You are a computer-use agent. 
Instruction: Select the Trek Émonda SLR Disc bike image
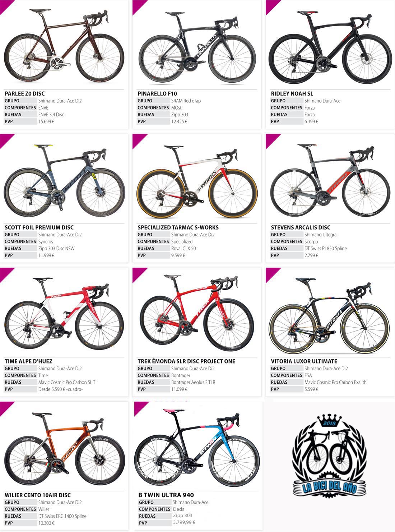(x=197, y=313)
